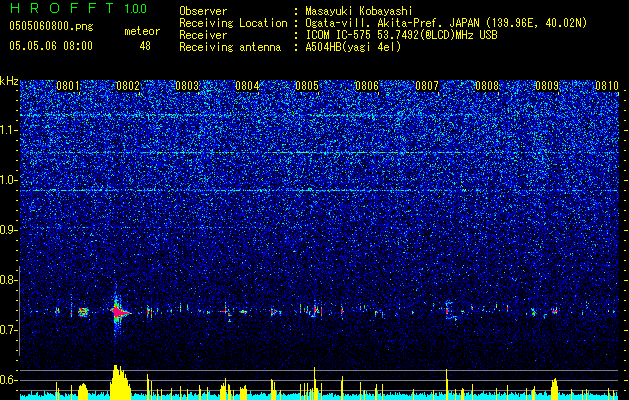Click the 0803 time marker

click(x=187, y=86)
